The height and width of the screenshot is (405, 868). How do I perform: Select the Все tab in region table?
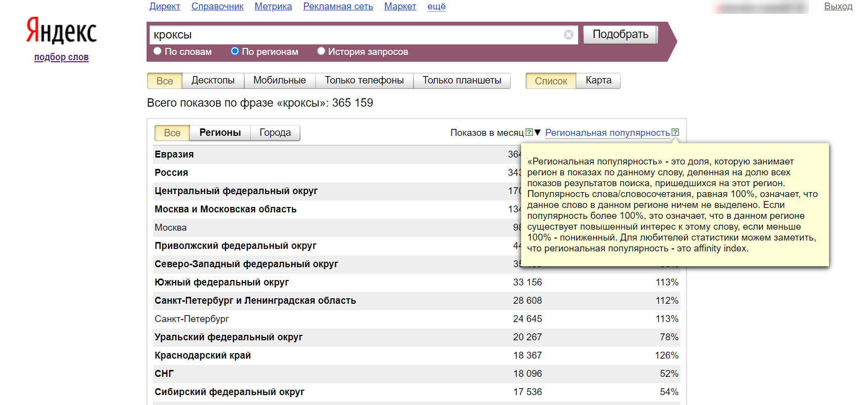coord(172,133)
